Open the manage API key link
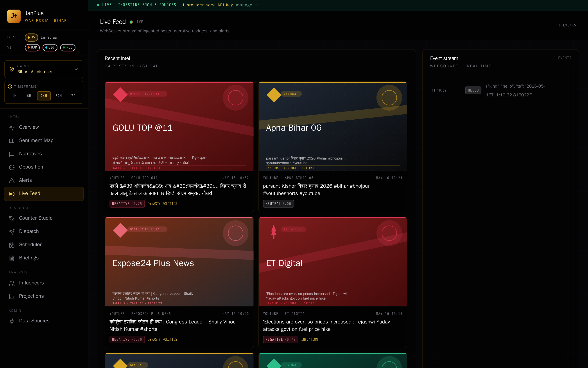This screenshot has width=588, height=368. point(247,5)
